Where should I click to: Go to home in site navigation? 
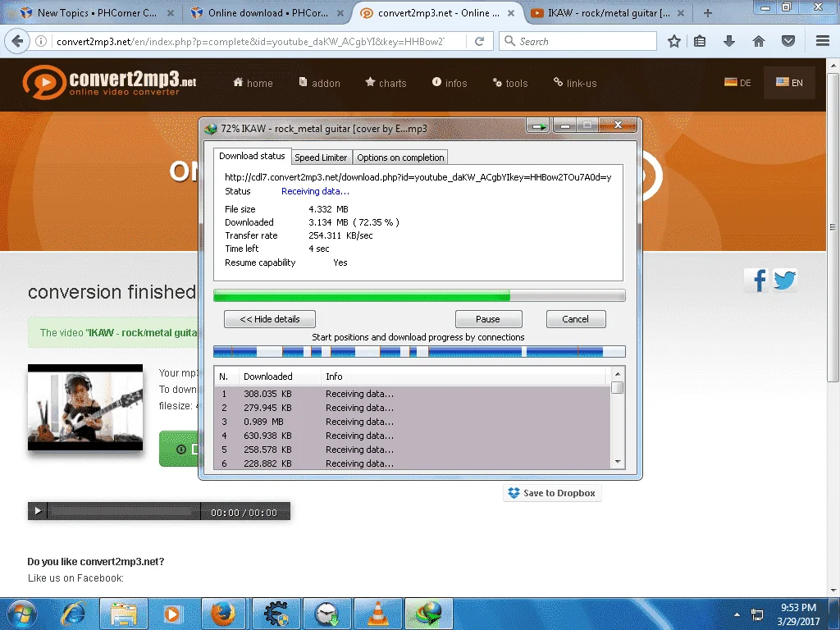(253, 83)
